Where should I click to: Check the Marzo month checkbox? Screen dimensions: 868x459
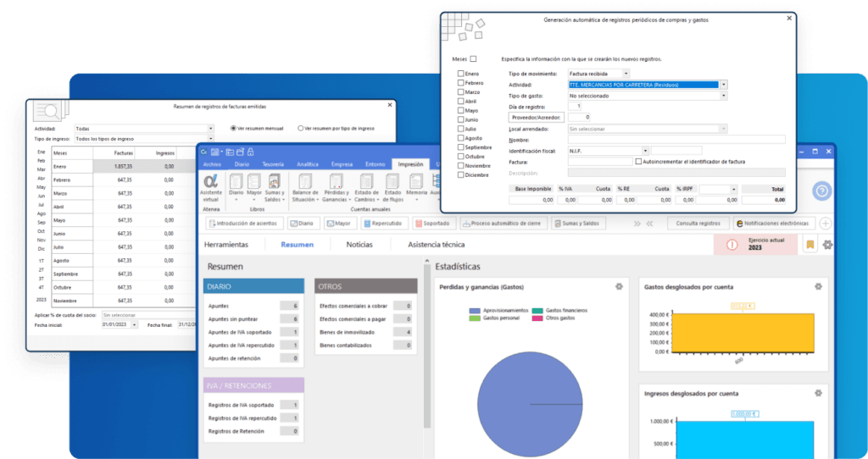(x=460, y=91)
